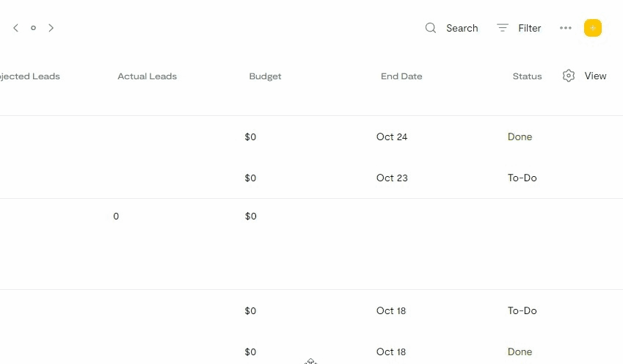Click the Filter label

tap(529, 28)
